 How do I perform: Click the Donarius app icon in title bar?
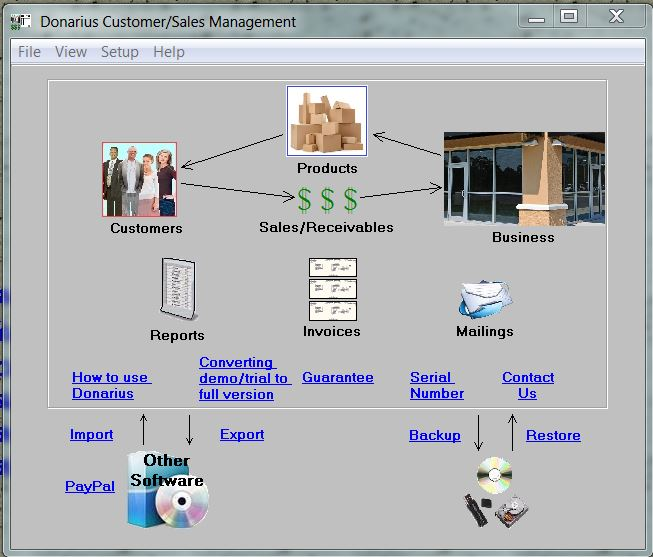pos(20,22)
